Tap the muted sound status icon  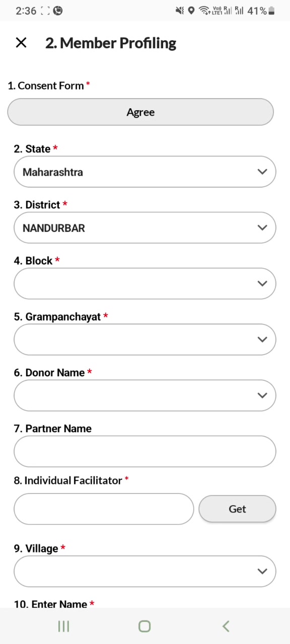click(x=180, y=11)
